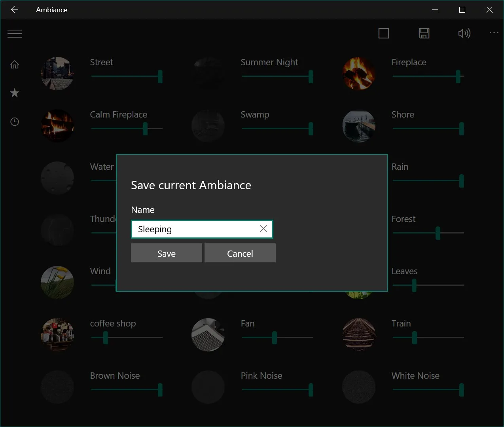Adjust the Fireplace volume slider

[x=428, y=76]
